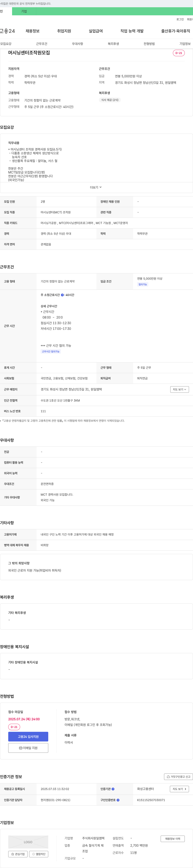Screen dimensions: 193x868
Task: Click the title 머시닝센터조작원모집
Action: click(29, 53)
